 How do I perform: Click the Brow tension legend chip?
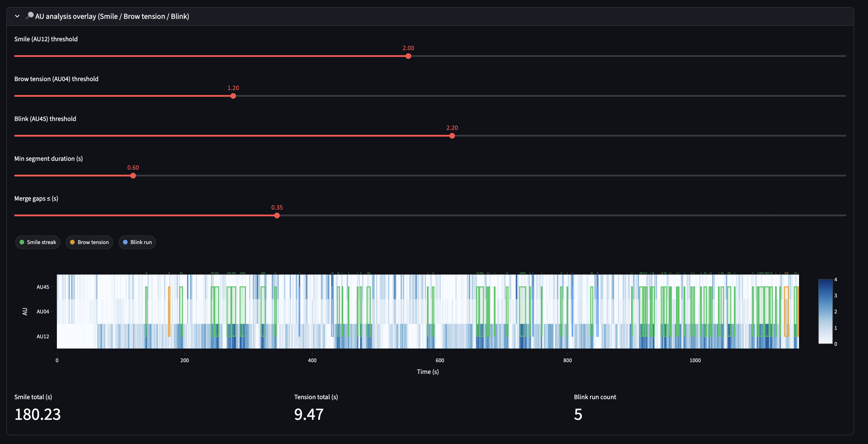[89, 242]
